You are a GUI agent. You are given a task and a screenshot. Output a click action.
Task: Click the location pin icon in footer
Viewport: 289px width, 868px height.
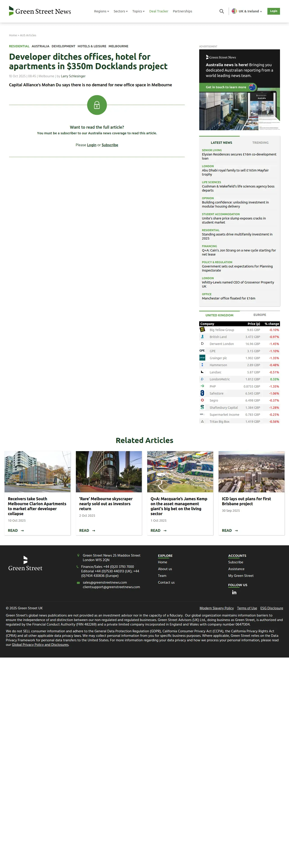pyautogui.click(x=78, y=555)
